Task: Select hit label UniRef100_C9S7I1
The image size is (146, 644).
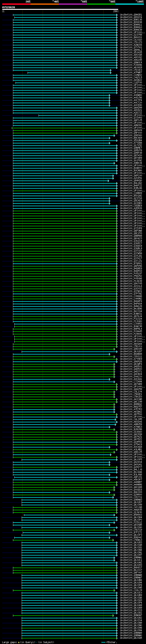Action: (131, 497)
